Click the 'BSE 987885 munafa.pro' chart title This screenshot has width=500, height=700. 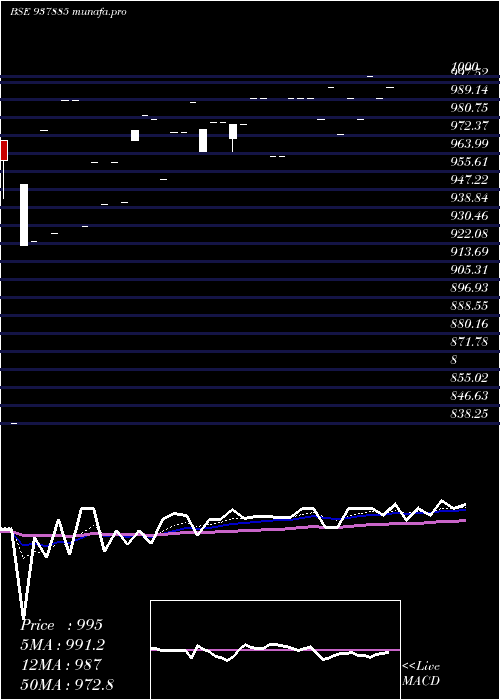[68, 12]
